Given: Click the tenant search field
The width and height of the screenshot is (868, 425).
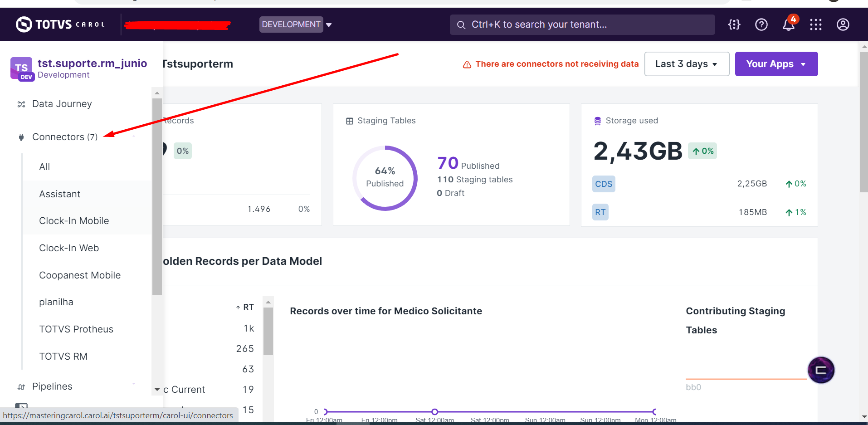Looking at the screenshot, I should click(582, 24).
